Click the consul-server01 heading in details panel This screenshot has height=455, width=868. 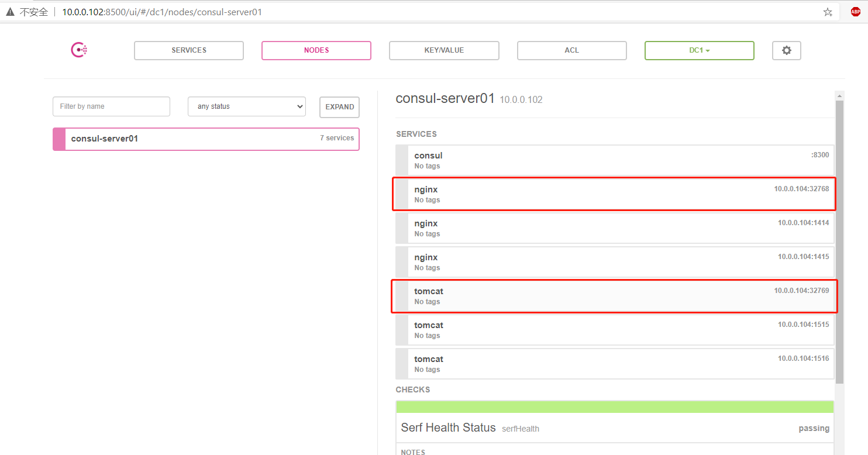click(445, 98)
